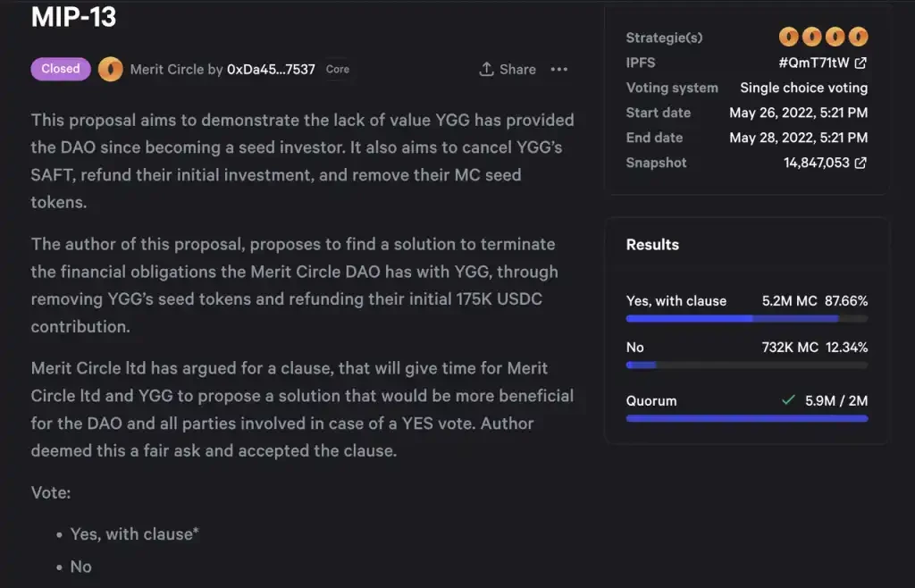
Task: Click the third strategy icon
Action: [835, 38]
